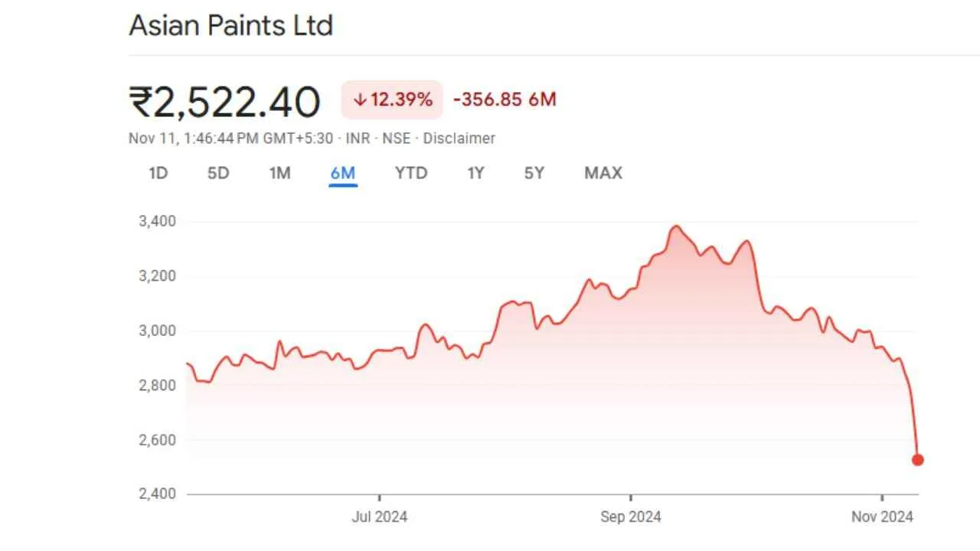Click the current price ₹2,522.40
Screen dimensions: 980x551
click(x=224, y=100)
